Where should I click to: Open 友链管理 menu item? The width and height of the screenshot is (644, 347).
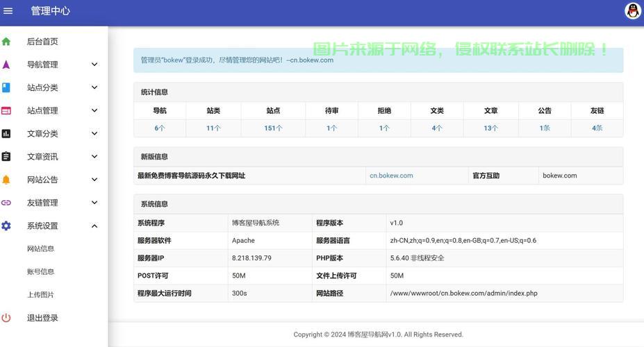(x=42, y=203)
